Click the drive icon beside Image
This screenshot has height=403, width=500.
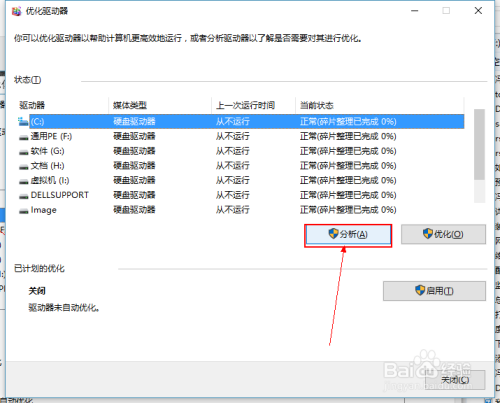23,211
